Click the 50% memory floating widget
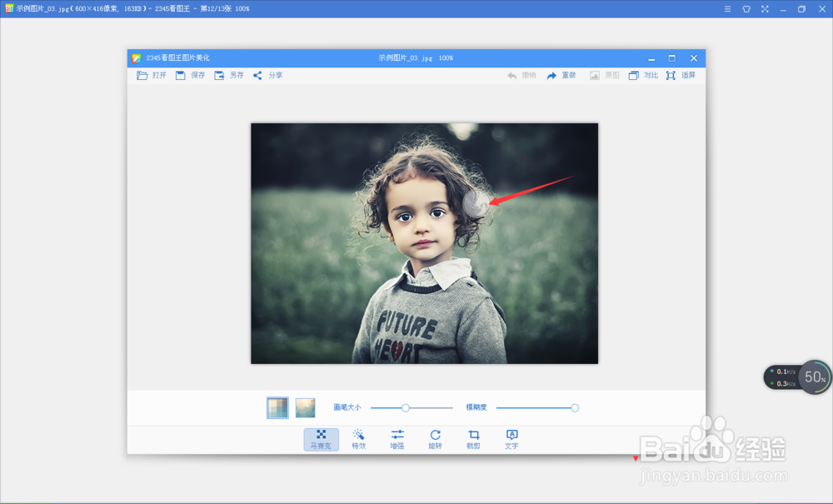This screenshot has height=504, width=833. coord(815,377)
